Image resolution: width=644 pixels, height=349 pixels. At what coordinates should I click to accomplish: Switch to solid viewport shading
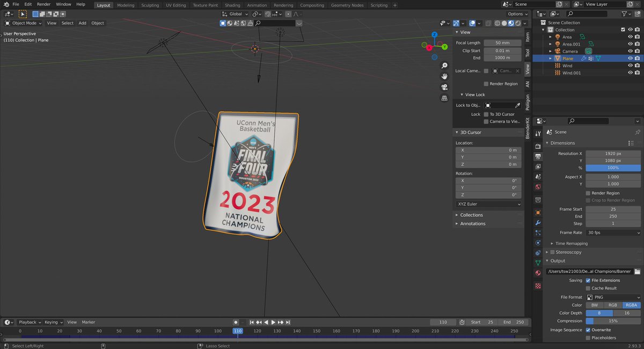click(x=504, y=23)
